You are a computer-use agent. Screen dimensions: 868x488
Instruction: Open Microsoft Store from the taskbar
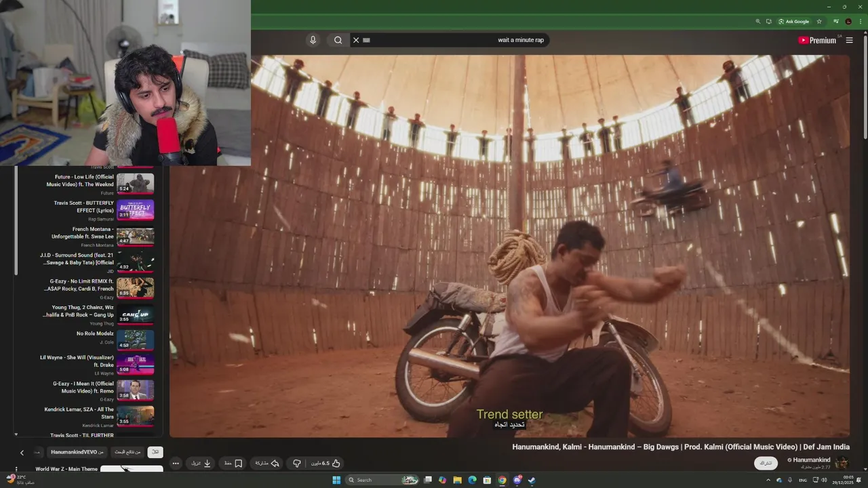tap(487, 480)
